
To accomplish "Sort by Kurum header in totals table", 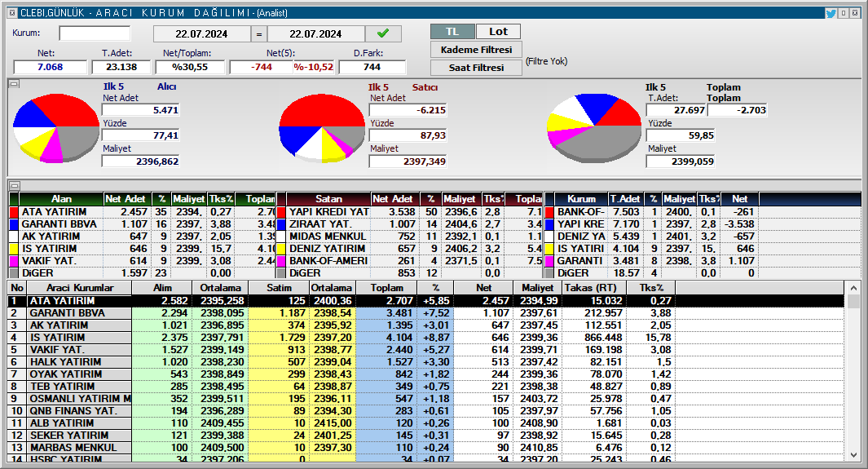I will (581, 199).
